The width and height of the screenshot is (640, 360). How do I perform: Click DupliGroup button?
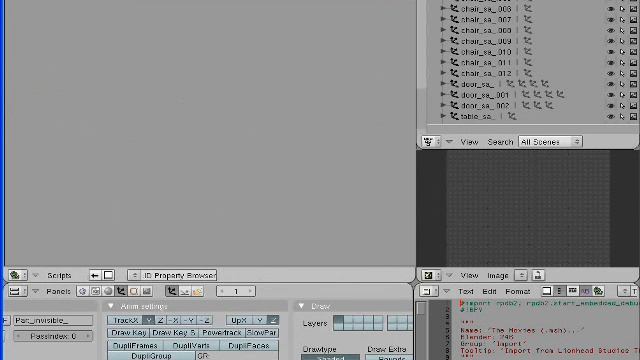[x=151, y=356]
